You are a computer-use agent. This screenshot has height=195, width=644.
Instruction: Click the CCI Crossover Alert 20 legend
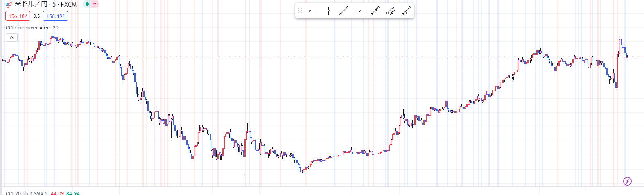pyautogui.click(x=32, y=28)
